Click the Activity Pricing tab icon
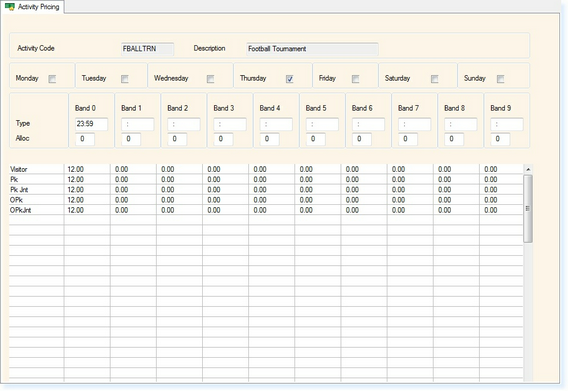The height and width of the screenshot is (391, 568). pos(10,7)
